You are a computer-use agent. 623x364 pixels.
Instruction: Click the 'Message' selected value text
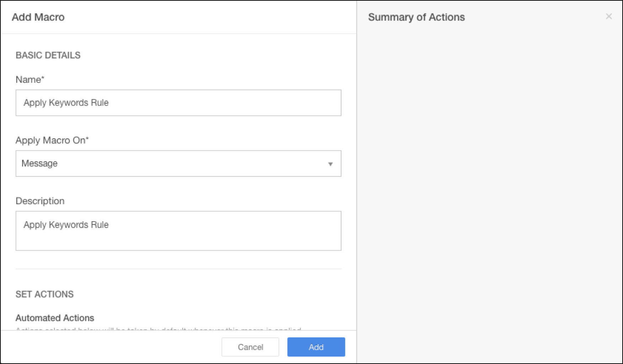pos(39,164)
